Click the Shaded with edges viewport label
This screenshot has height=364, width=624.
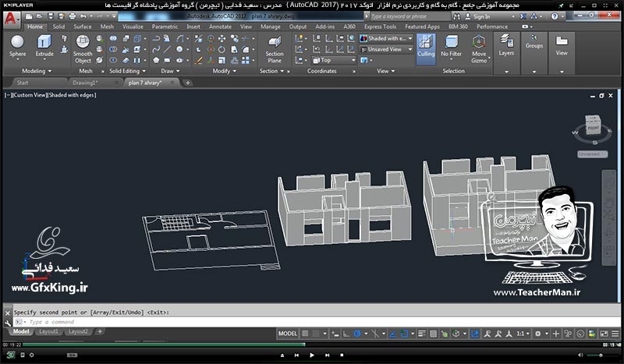72,95
